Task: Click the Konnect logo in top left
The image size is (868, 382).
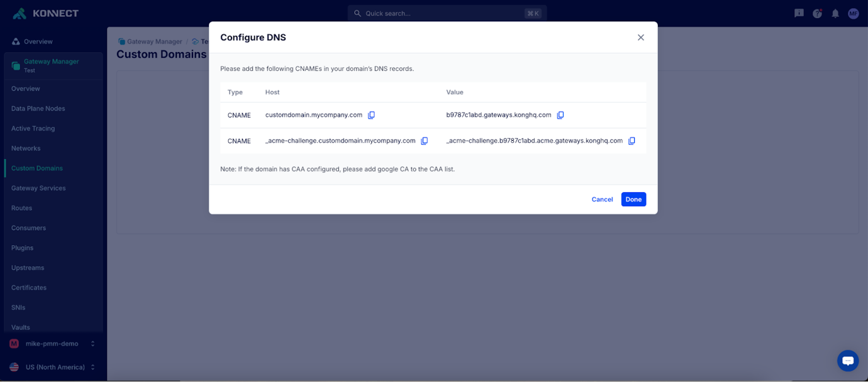Action: coord(44,13)
